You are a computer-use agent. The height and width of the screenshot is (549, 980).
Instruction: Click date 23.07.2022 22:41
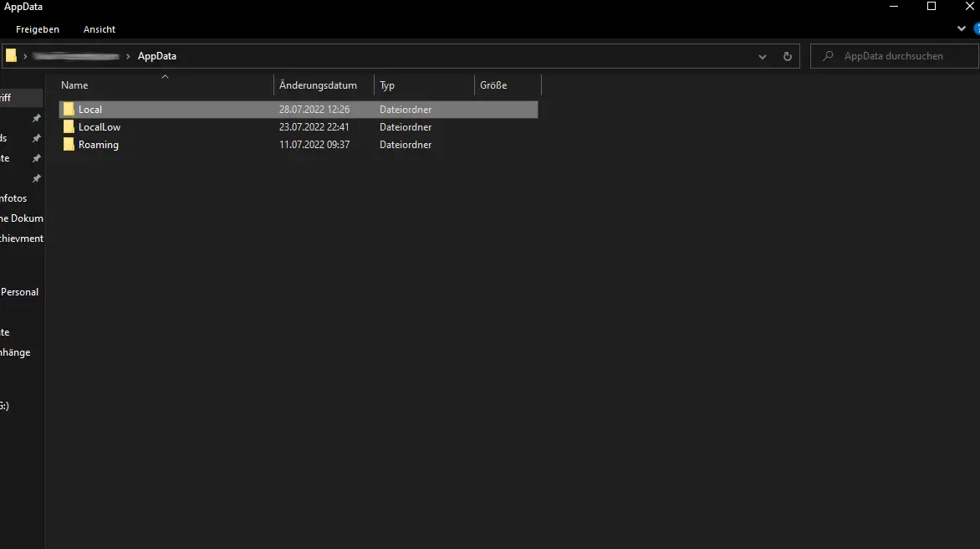314,127
